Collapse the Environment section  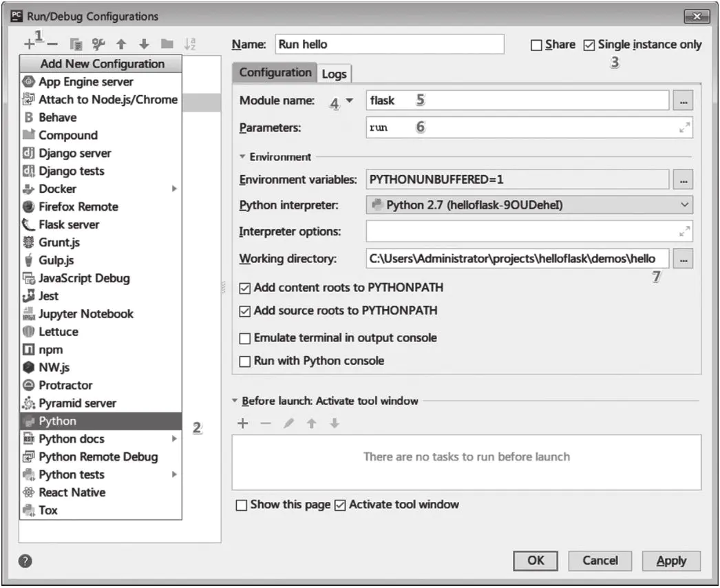coord(243,157)
